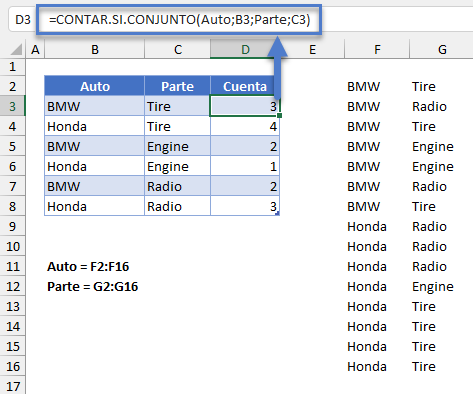Select column D header
The image size is (473, 394).
pos(245,50)
